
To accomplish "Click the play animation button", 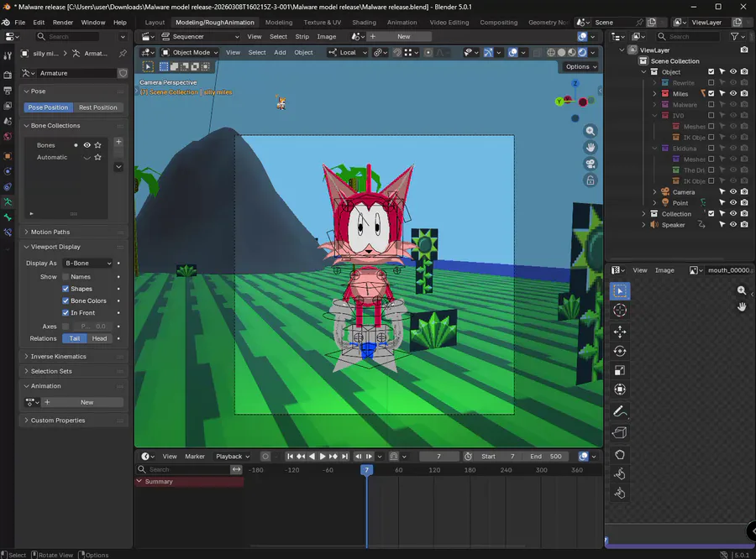I will 322,457.
